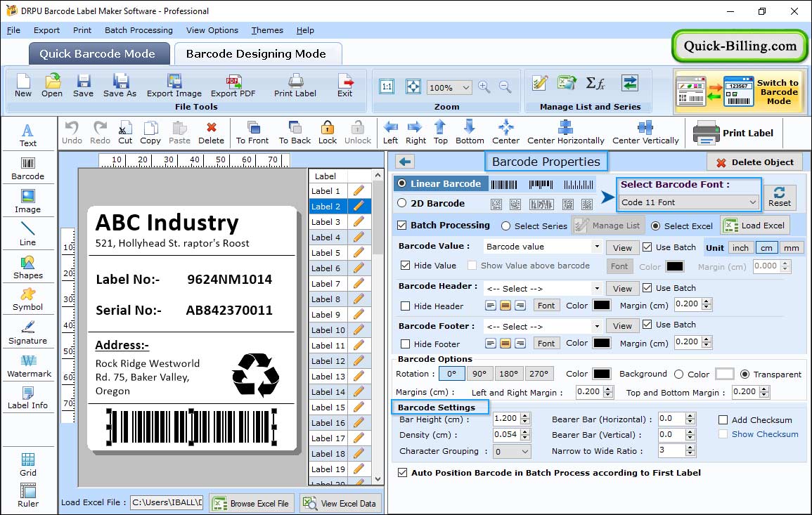Select the Watermark tool
812x515 pixels.
[28, 366]
